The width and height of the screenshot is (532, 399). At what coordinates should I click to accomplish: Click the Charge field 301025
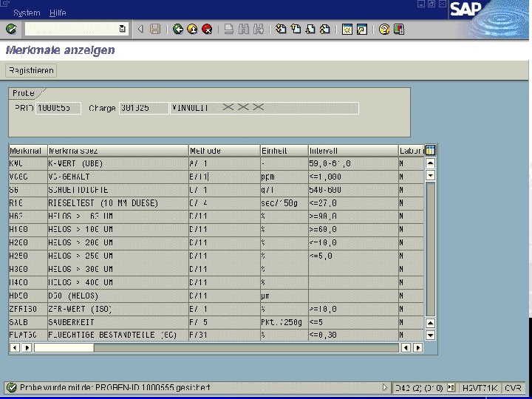[143, 108]
